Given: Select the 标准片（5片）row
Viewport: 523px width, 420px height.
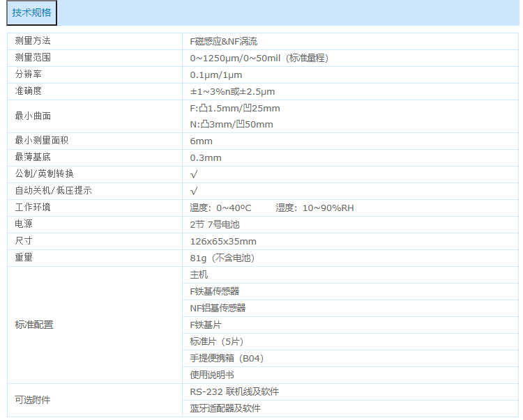Looking at the screenshot, I should point(216,342).
